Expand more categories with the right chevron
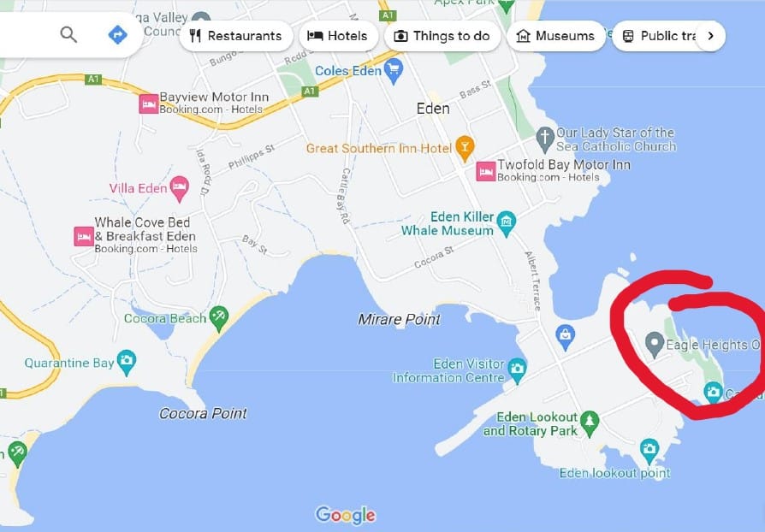 710,36
